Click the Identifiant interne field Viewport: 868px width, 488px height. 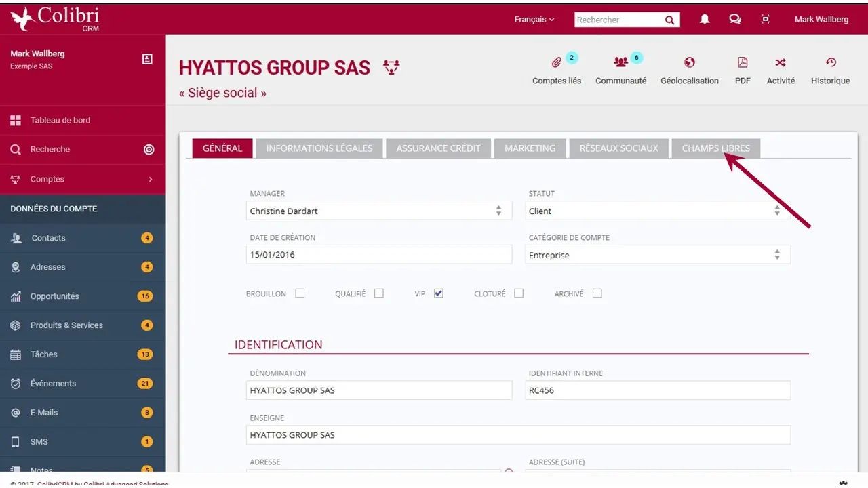point(657,390)
